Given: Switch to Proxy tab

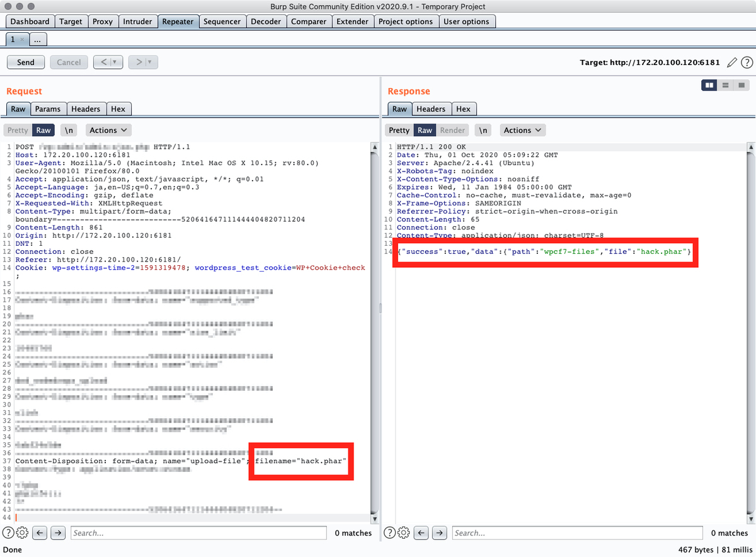Looking at the screenshot, I should click(103, 21).
